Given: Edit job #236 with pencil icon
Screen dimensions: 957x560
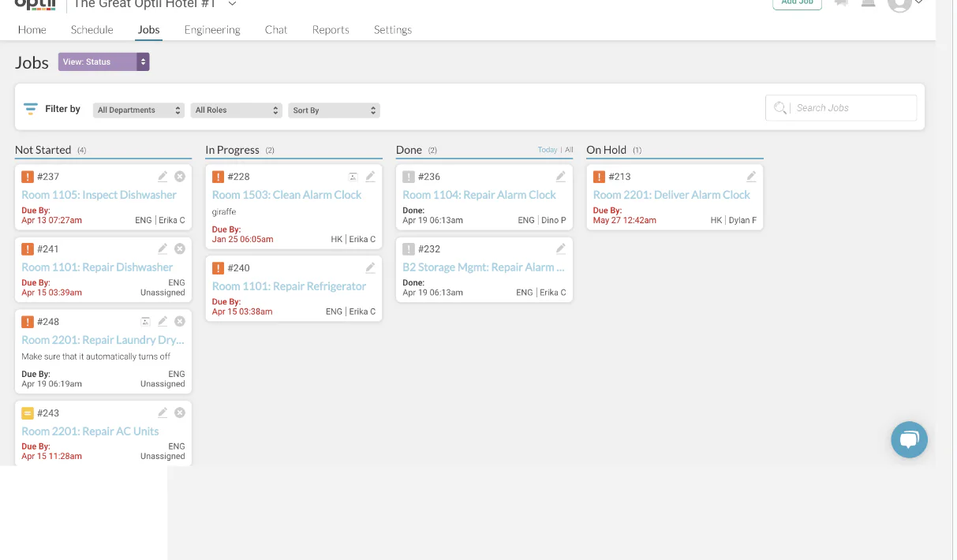Looking at the screenshot, I should pos(561,177).
